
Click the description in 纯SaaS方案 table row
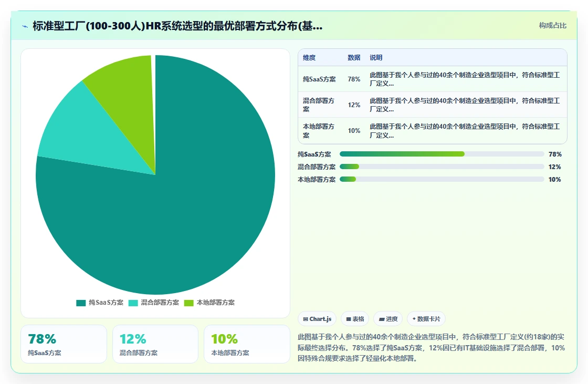click(x=465, y=79)
